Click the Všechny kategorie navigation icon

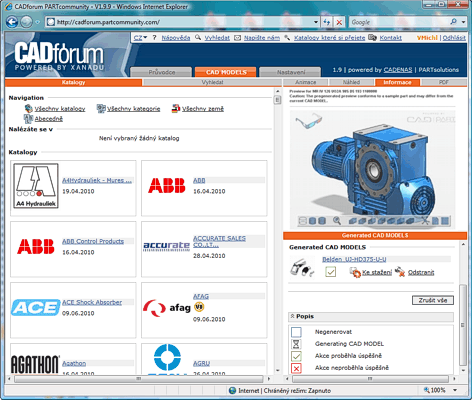coord(101,108)
